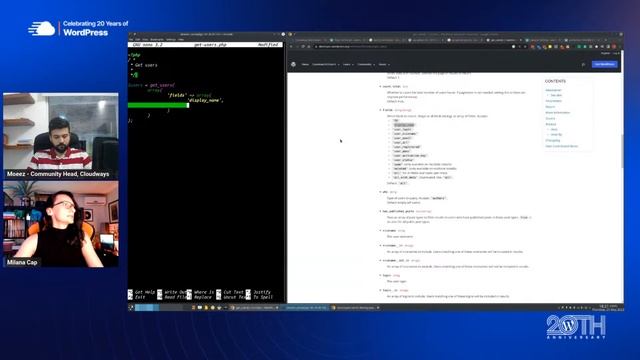The image size is (640, 360).
Task: Jump to See also in the Contents sidebar
Action: pos(556,95)
